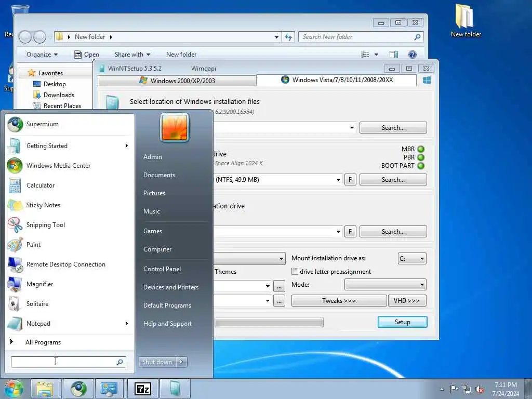Open the Control Panel taskbar icon
Screen dimensions: 532x399
(109, 389)
